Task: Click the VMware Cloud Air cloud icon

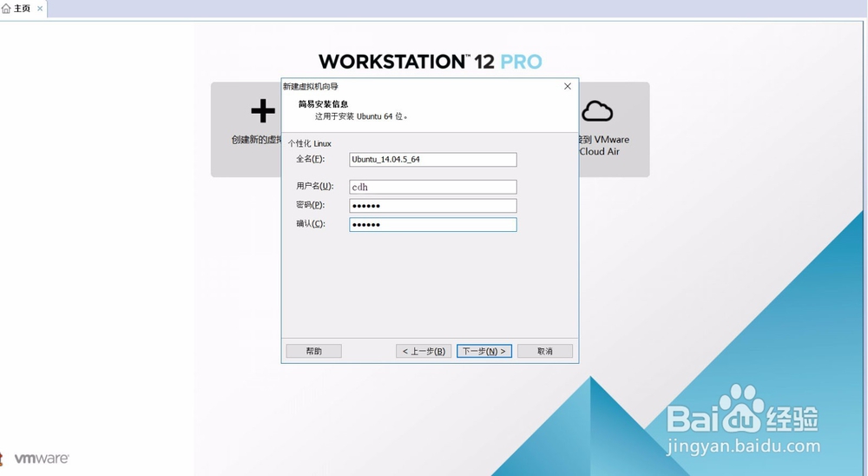Action: coord(597,111)
